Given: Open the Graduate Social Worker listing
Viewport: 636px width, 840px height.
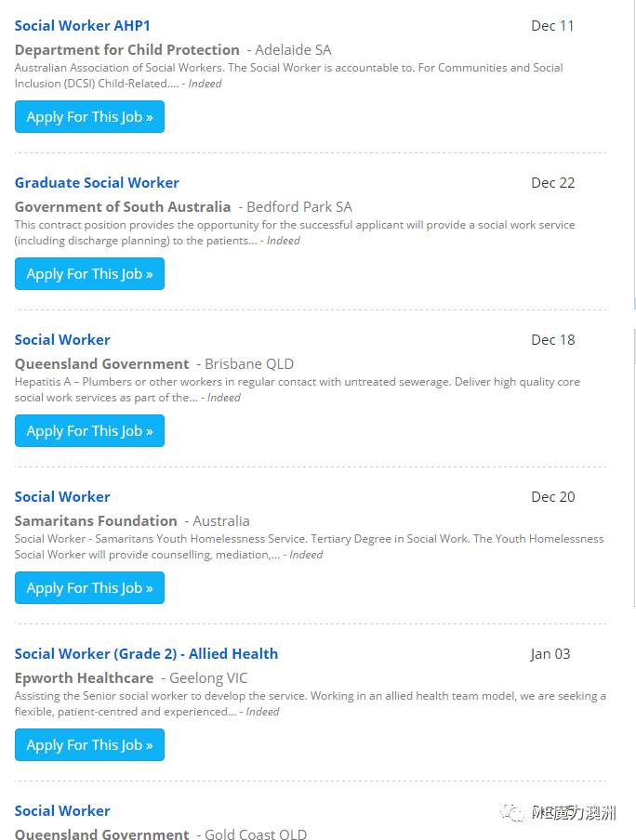Looking at the screenshot, I should pos(97,183).
